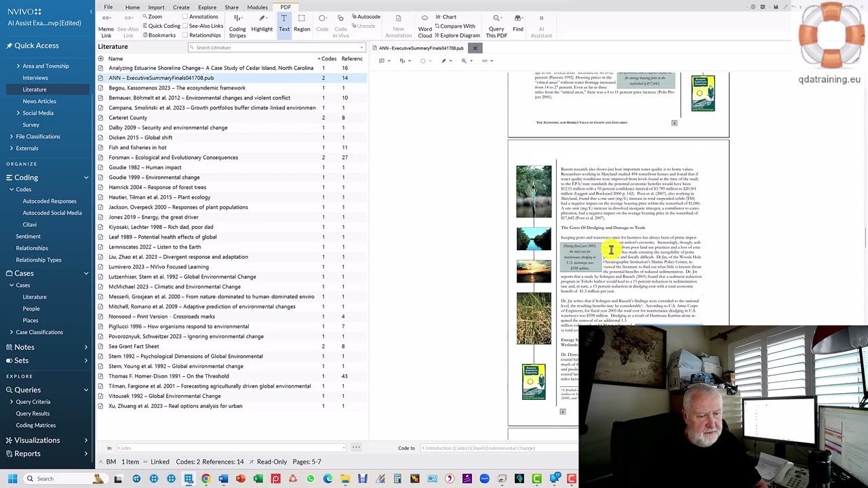Click the Chart ribbon button
This screenshot has height=488, width=868.
click(446, 17)
